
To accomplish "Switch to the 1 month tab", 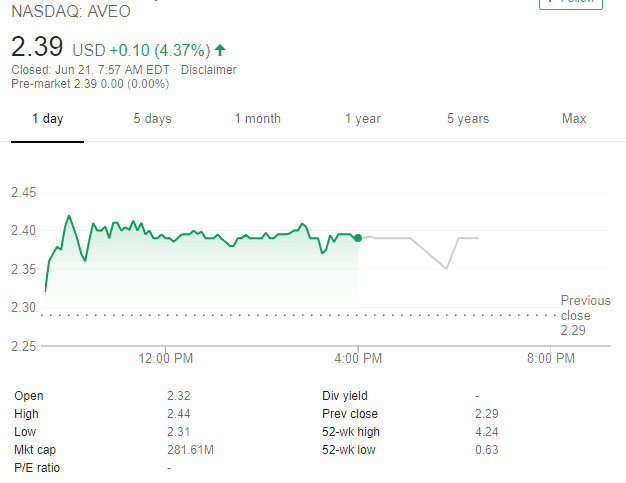I will coord(257,119).
